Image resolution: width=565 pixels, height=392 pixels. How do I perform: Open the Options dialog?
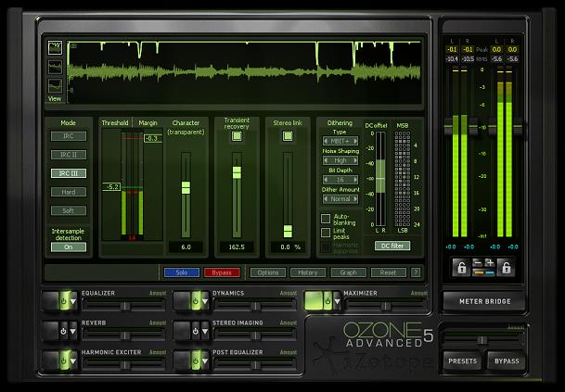268,272
